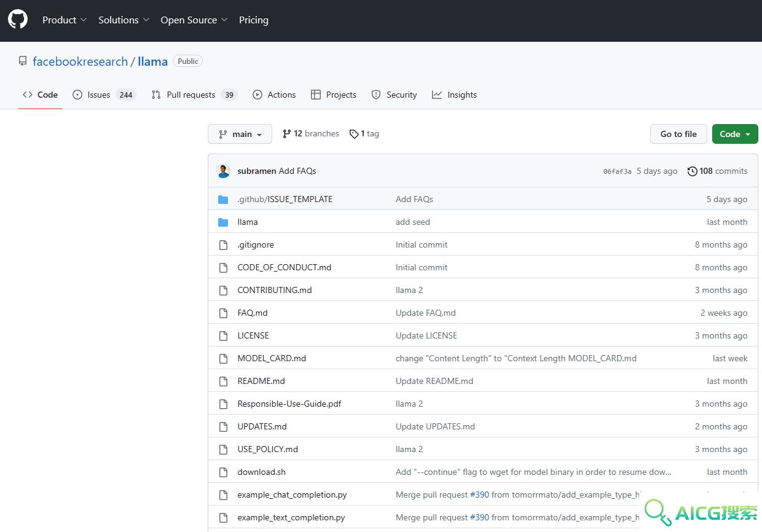Open USE_POLICY.md
762x532 pixels.
[268, 450]
